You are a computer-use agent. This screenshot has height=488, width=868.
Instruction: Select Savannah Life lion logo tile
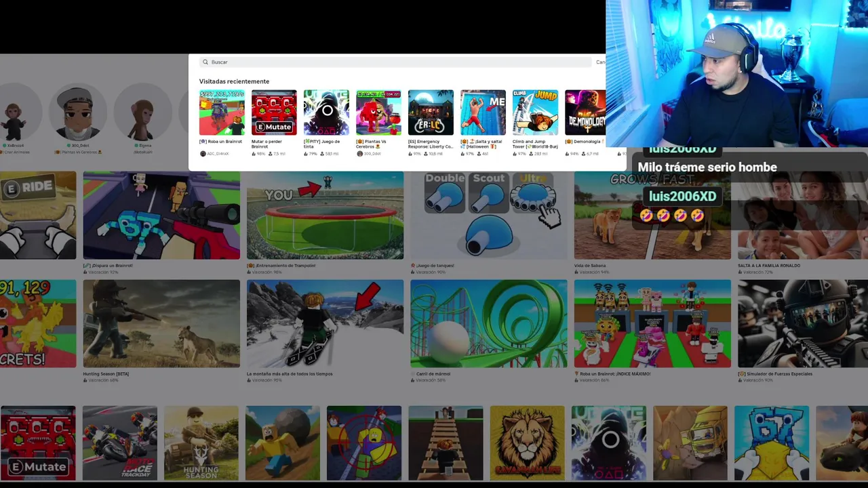(527, 443)
